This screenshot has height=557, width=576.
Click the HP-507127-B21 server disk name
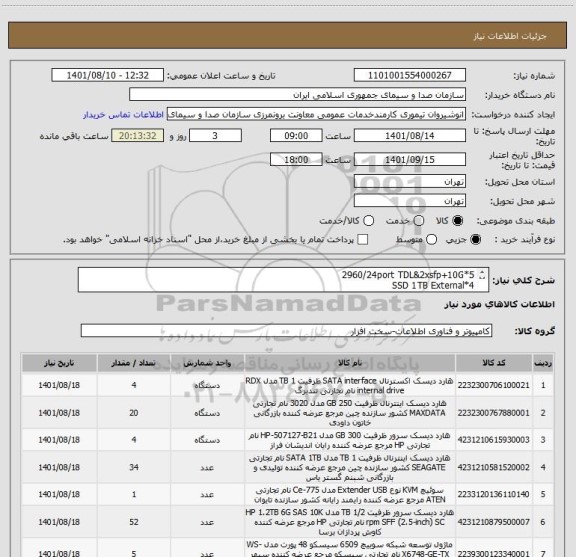[349, 440]
